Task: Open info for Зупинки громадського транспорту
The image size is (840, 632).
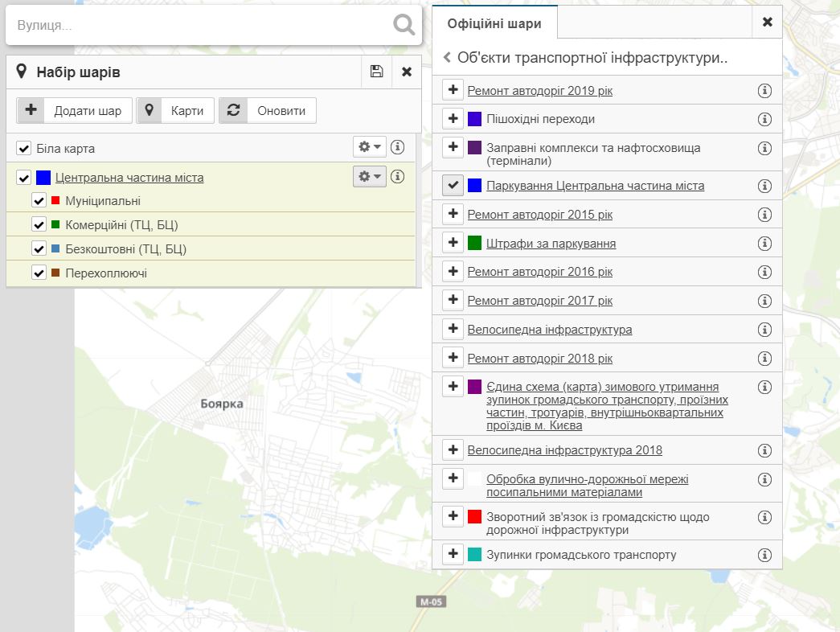Action: 764,555
